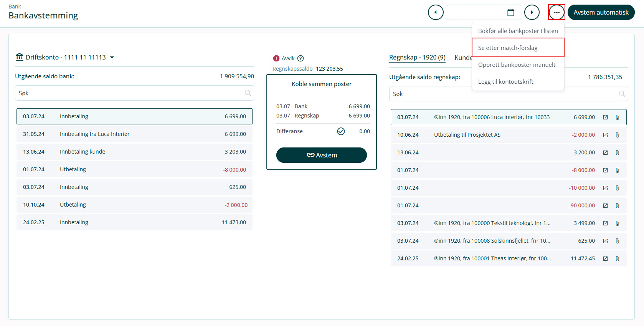Select the Tekstil teknologi 3 499,00 accounting row

[495, 223]
